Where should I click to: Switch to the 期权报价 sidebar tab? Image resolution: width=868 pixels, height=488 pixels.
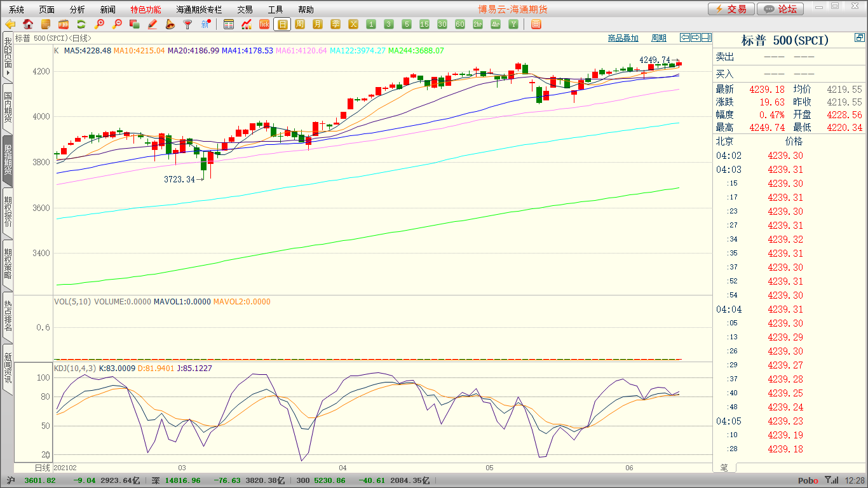[8, 212]
